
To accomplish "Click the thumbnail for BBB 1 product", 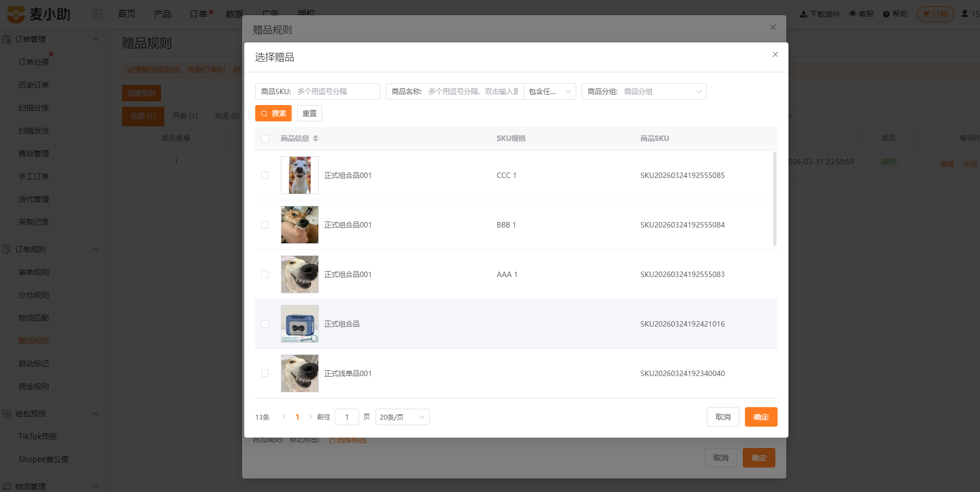I will 300,225.
